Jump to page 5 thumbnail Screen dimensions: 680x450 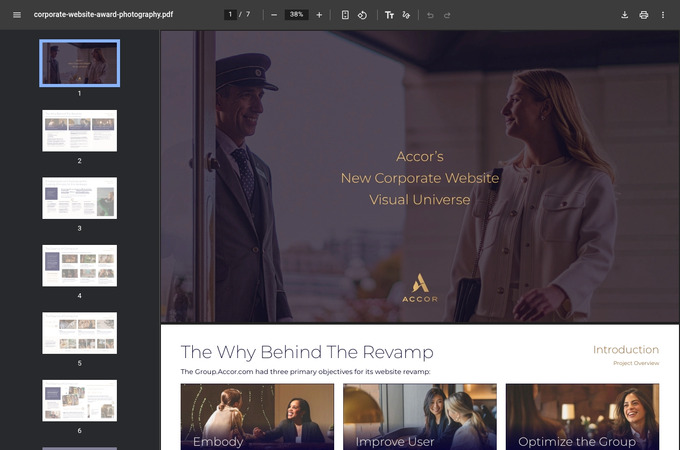[79, 333]
